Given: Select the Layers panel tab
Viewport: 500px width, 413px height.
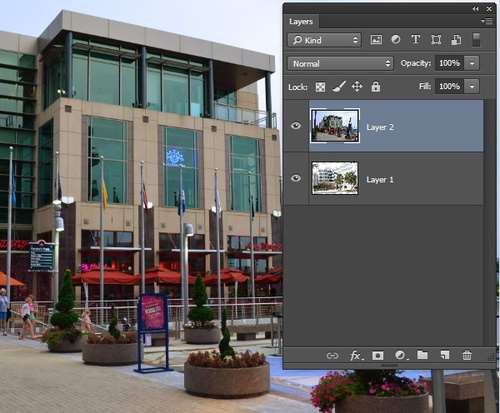Looking at the screenshot, I should (301, 21).
